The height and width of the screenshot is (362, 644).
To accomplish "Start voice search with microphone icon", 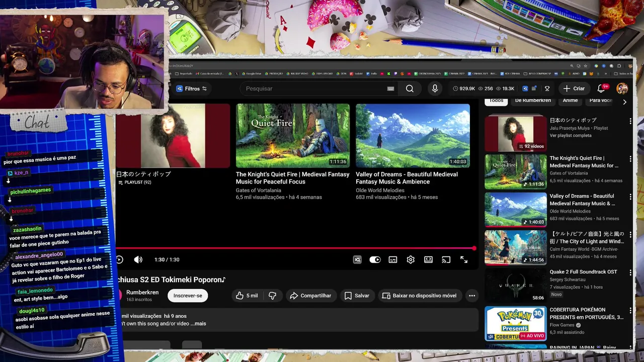I will (x=435, y=88).
